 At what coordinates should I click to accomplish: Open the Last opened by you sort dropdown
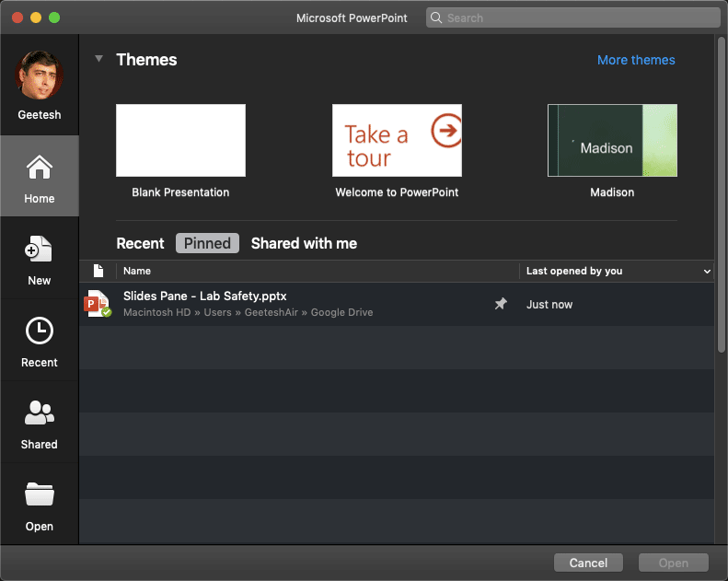point(707,272)
